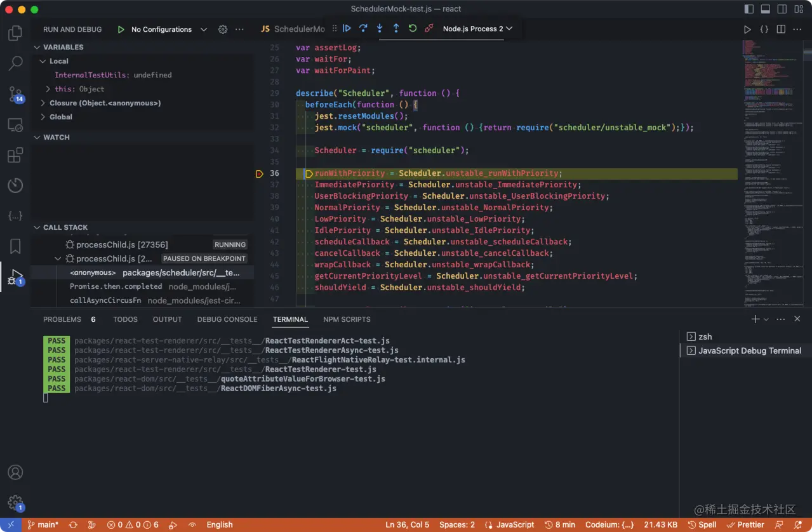Open Run and Debug more actions ellipsis

(239, 29)
